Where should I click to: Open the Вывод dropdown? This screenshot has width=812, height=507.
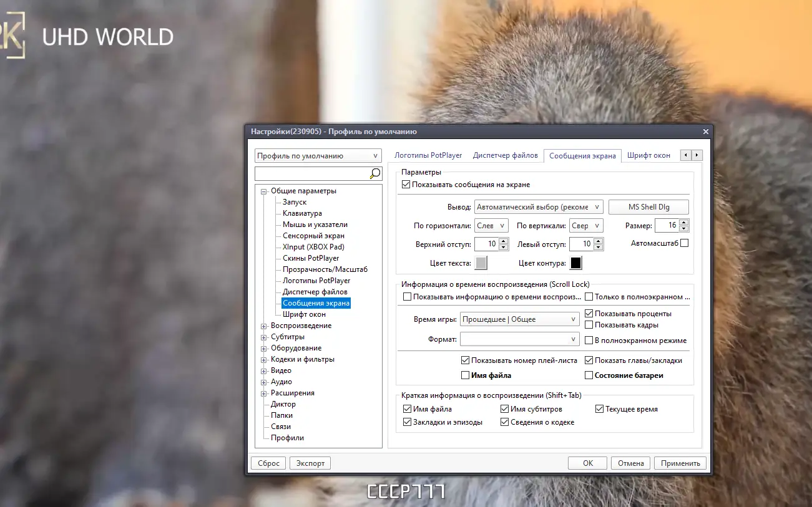click(x=539, y=206)
